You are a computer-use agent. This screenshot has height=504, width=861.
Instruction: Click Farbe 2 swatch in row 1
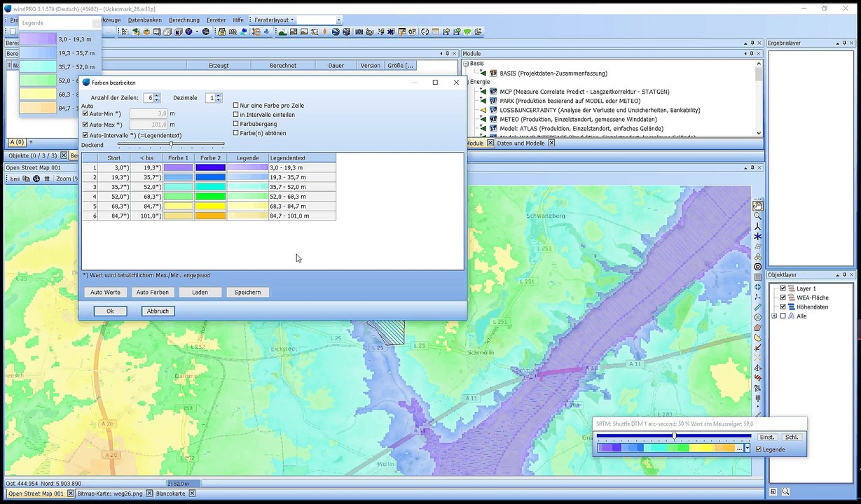(x=210, y=168)
